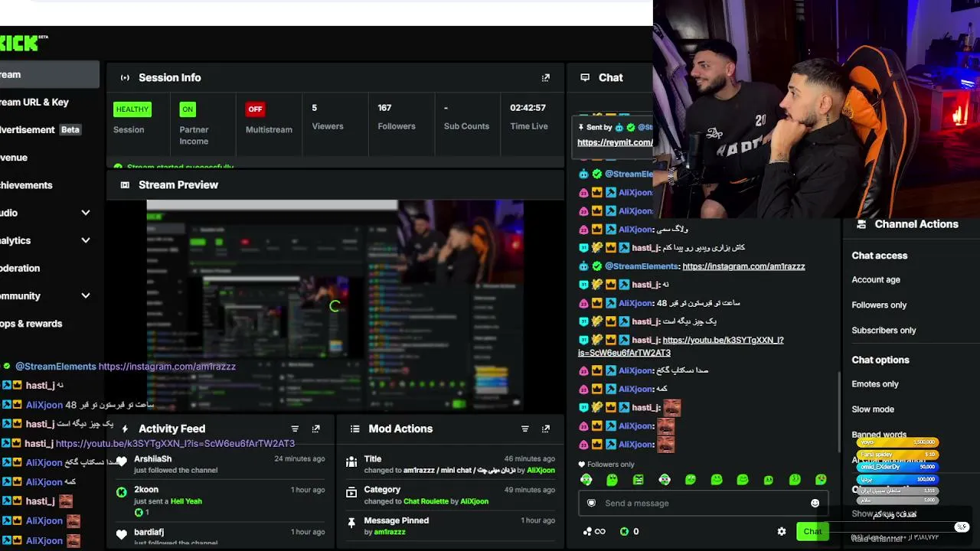
Task: Open the emoji picker in message box
Action: click(x=815, y=503)
